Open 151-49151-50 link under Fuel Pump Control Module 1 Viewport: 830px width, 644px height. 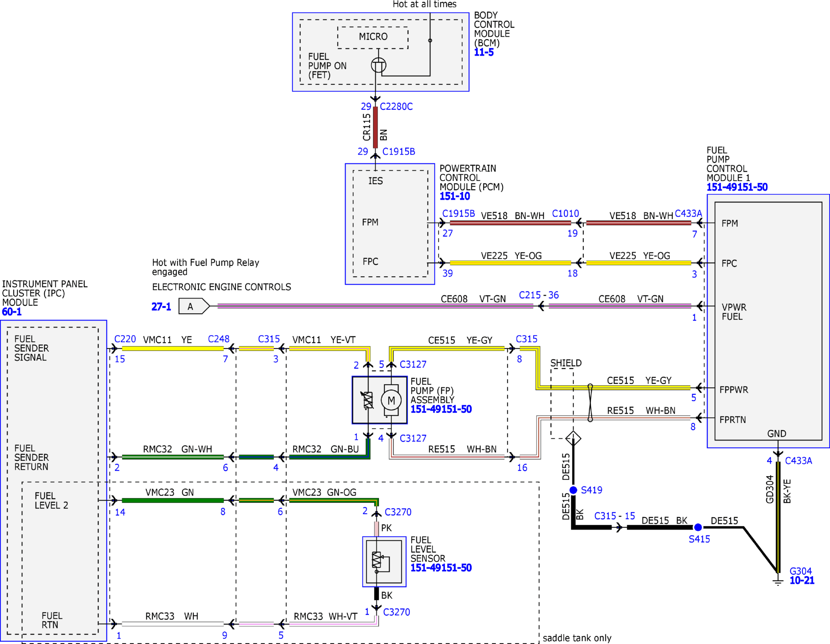(x=737, y=187)
